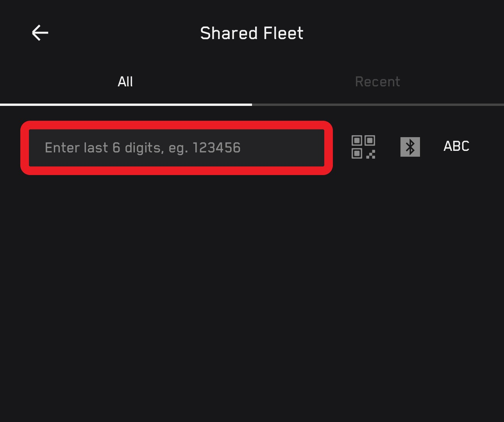The height and width of the screenshot is (422, 504).
Task: Show all shared fleet vehicles
Action: click(x=125, y=82)
